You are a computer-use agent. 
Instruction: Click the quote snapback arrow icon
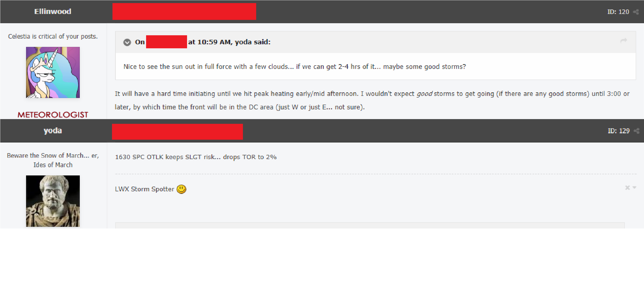click(623, 40)
